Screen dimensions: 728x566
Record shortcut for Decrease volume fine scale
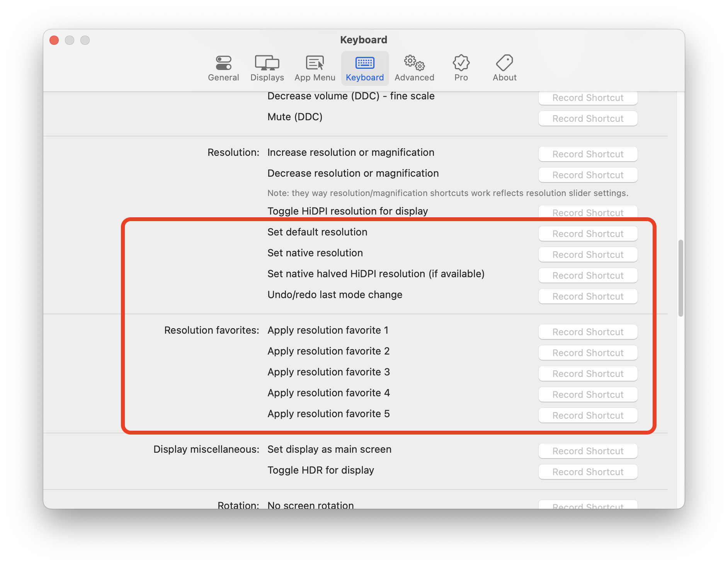[x=588, y=97]
